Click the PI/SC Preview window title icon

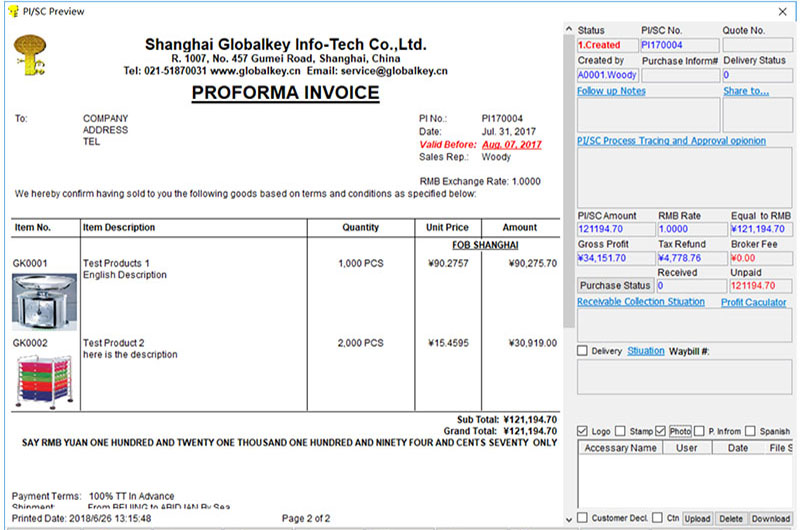12,10
